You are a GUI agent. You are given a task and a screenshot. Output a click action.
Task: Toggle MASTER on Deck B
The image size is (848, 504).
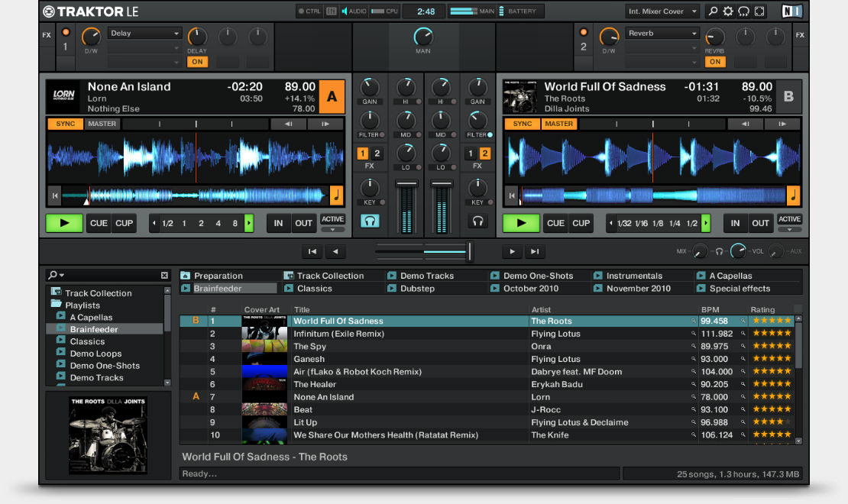[558, 124]
